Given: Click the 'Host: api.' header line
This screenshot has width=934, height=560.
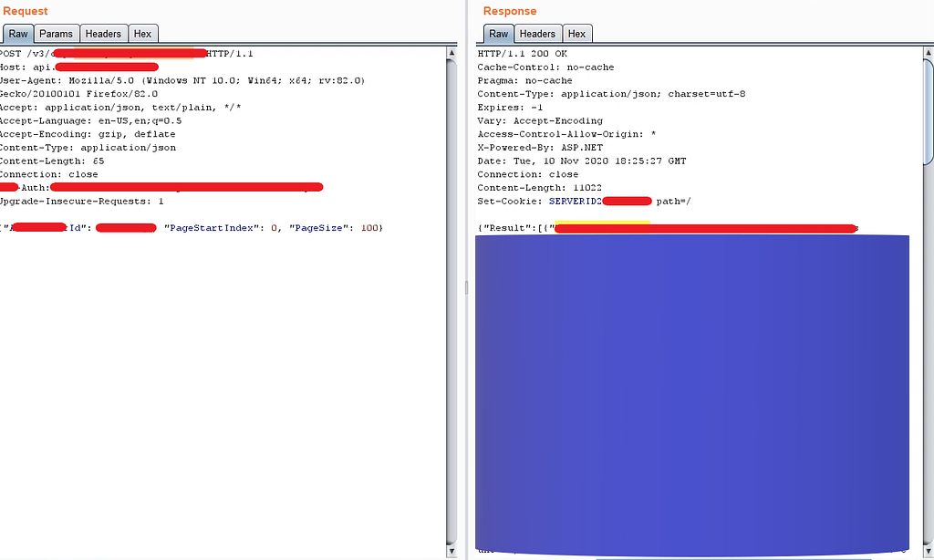Looking at the screenshot, I should tap(79, 67).
